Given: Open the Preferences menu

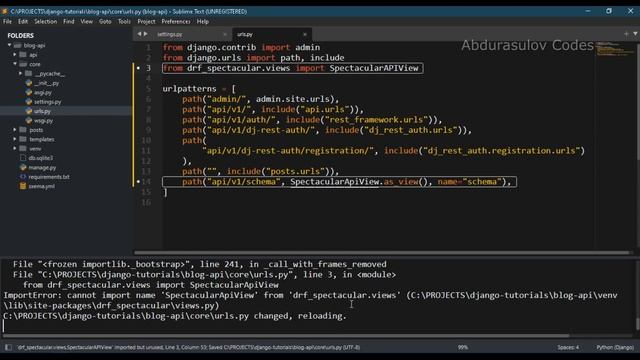Looking at the screenshot, I should (176, 22).
